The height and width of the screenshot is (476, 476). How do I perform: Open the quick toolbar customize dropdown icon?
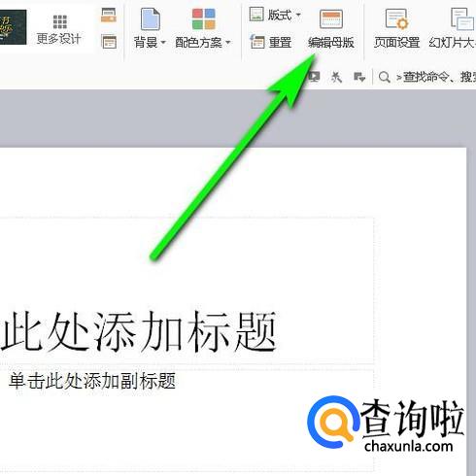[359, 77]
